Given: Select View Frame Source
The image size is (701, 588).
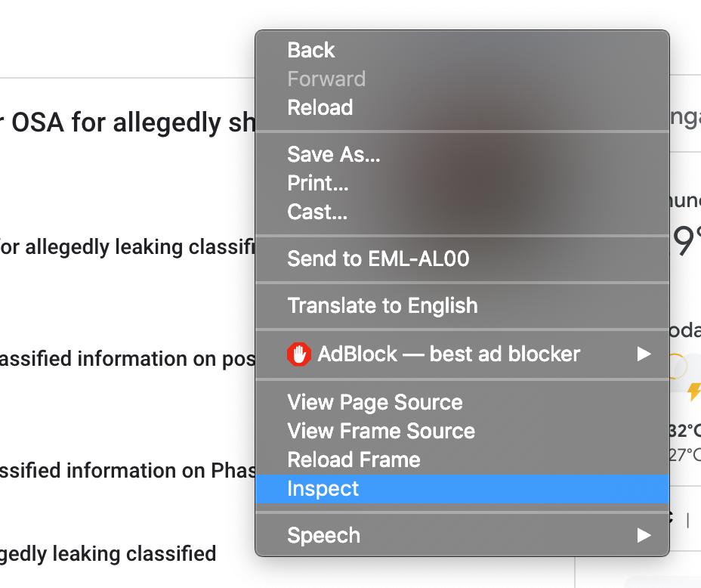Looking at the screenshot, I should pos(381,432).
